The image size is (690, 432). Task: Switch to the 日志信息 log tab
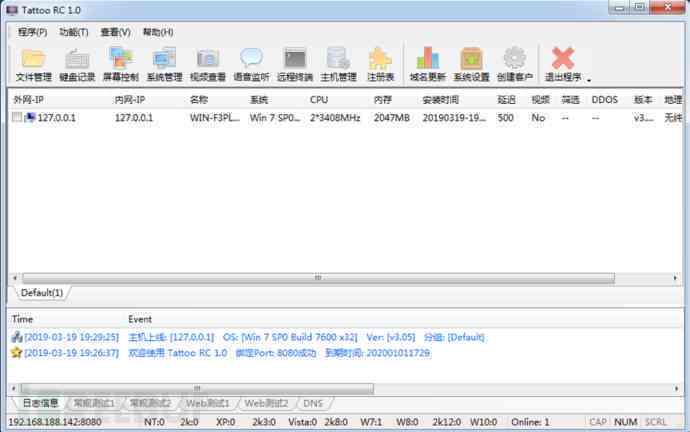(40, 403)
